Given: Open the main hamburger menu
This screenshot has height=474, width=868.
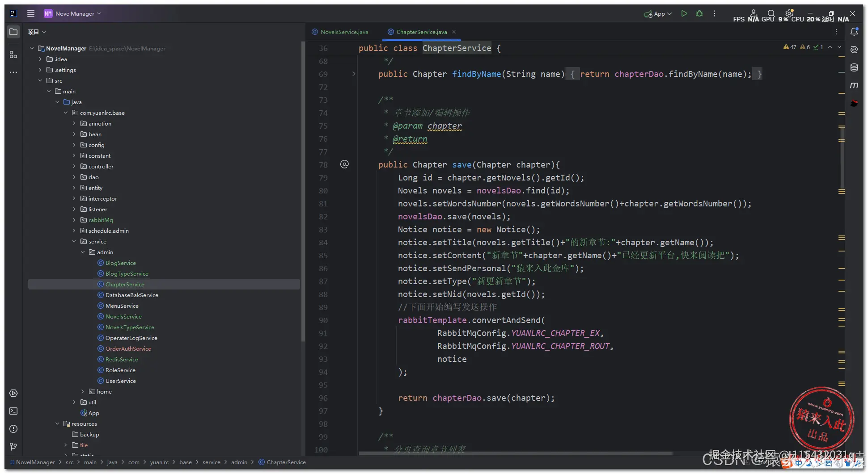Looking at the screenshot, I should coord(31,13).
